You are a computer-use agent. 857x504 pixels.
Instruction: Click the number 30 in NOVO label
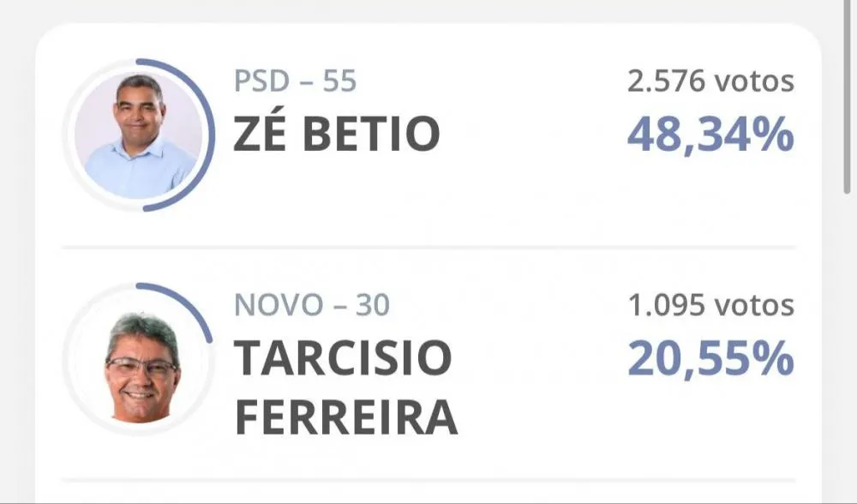click(373, 305)
